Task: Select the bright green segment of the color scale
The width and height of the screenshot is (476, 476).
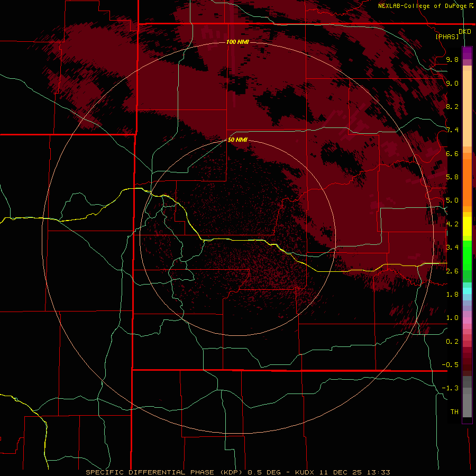Action: point(467,255)
